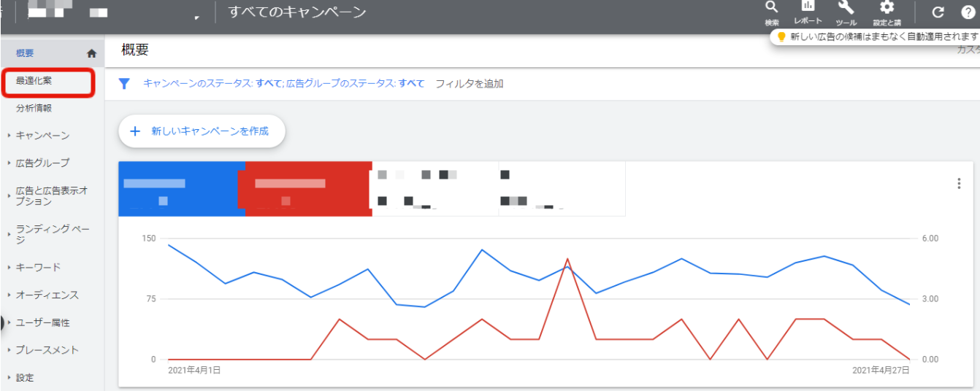Open the レポート reports icon
This screenshot has width=980, height=391.
[x=808, y=6]
